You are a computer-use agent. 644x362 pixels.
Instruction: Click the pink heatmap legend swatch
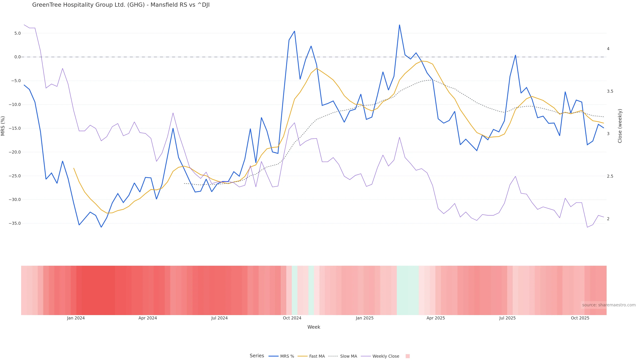coord(408,356)
